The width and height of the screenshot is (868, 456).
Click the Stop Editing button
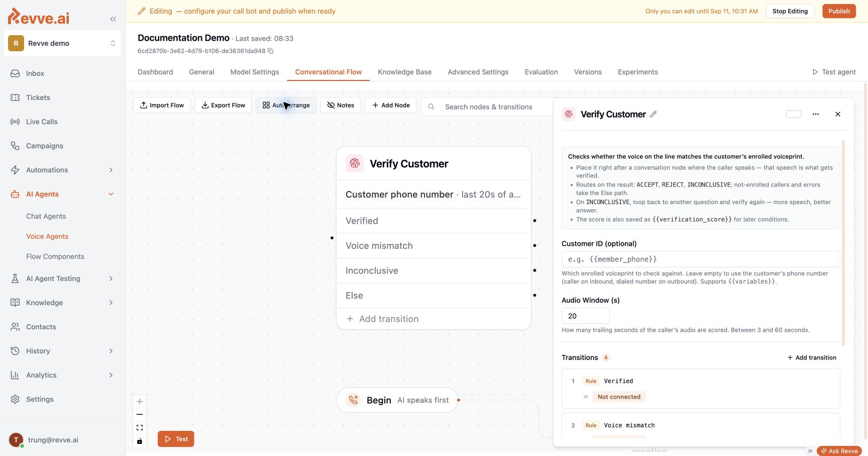pyautogui.click(x=790, y=11)
